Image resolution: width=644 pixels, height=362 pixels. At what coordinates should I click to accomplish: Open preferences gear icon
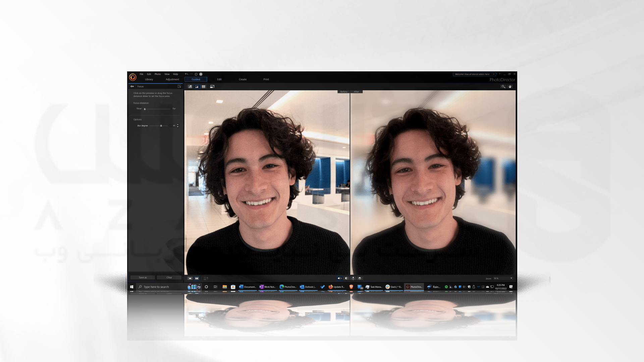(x=196, y=74)
